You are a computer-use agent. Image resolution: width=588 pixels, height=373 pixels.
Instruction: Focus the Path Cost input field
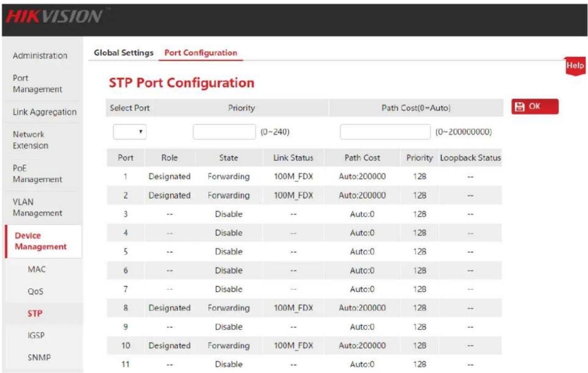[385, 132]
